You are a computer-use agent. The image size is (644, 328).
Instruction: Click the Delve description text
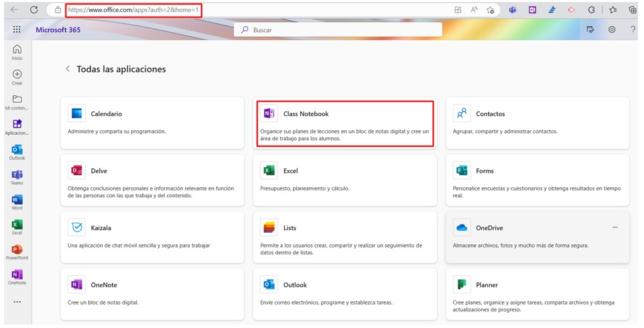pos(151,192)
